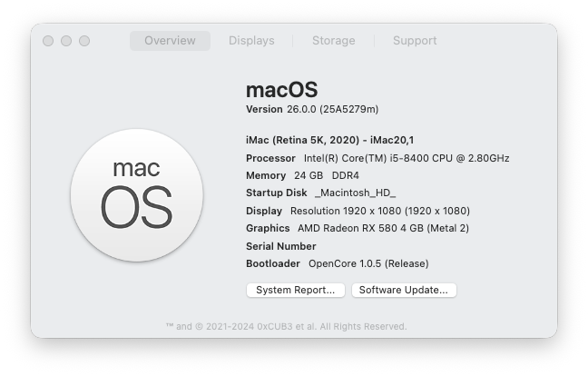Click the round macOS logo image
Screen dimensions: 588x376
(x=137, y=195)
